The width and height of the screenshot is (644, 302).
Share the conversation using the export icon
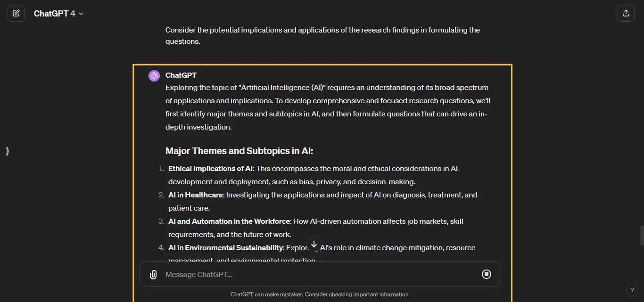tap(626, 13)
